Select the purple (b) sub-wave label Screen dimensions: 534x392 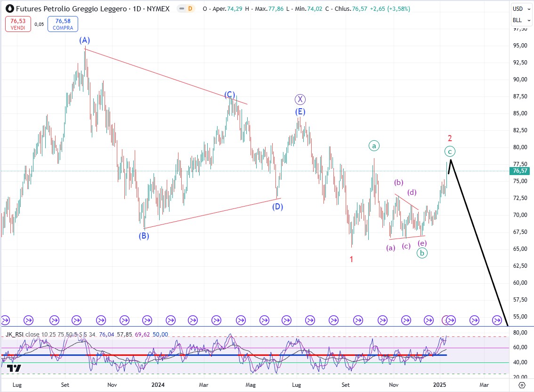(x=398, y=183)
